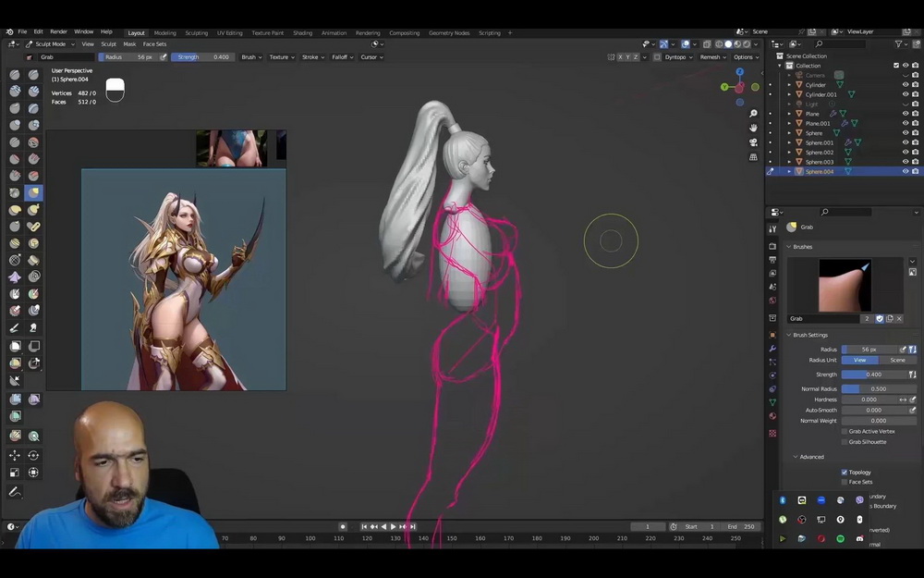Adjust Strength slider in Brush Settings
924x578 pixels.
click(x=874, y=375)
